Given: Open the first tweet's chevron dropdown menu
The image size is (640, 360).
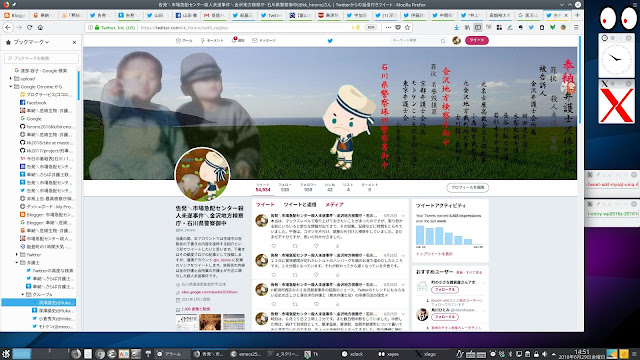Looking at the screenshot, I should (x=403, y=216).
